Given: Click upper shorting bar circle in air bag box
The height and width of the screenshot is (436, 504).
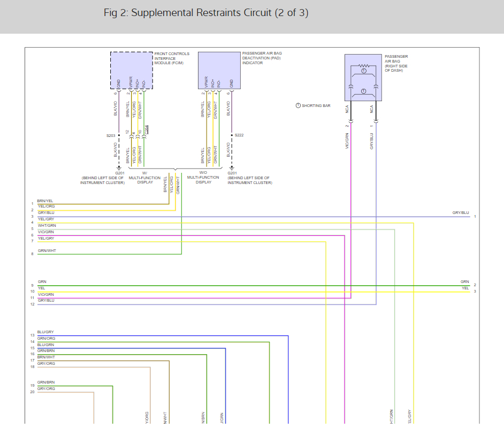Looking at the screenshot, I should click(x=363, y=71).
